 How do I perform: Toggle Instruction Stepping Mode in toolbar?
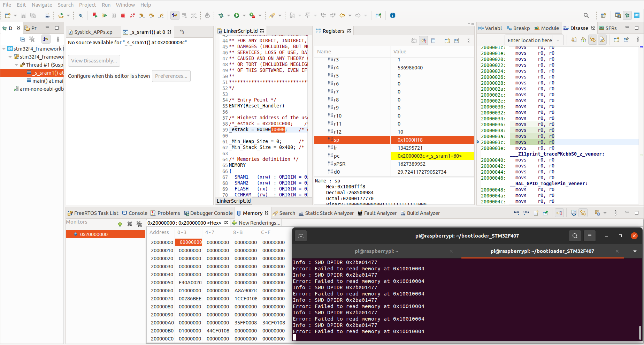[175, 15]
